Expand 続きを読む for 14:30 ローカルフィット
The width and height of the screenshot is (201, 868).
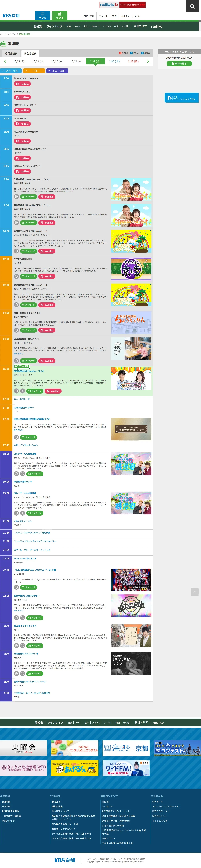(19, 354)
